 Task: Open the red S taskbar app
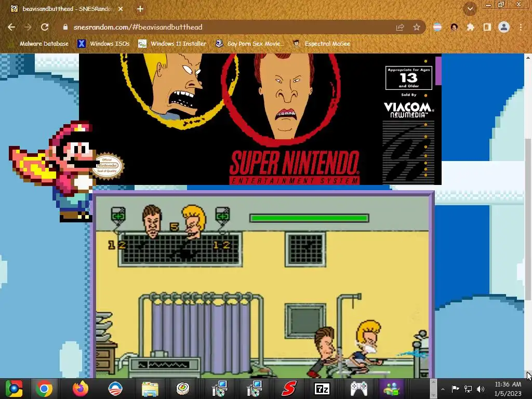tap(289, 389)
